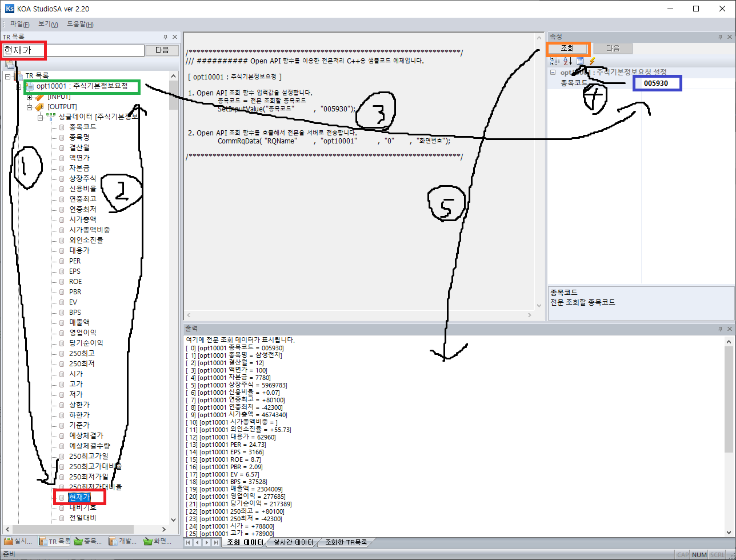The width and height of the screenshot is (736, 560).
Task: Toggle the pin on the 속성 panel
Action: tap(720, 36)
